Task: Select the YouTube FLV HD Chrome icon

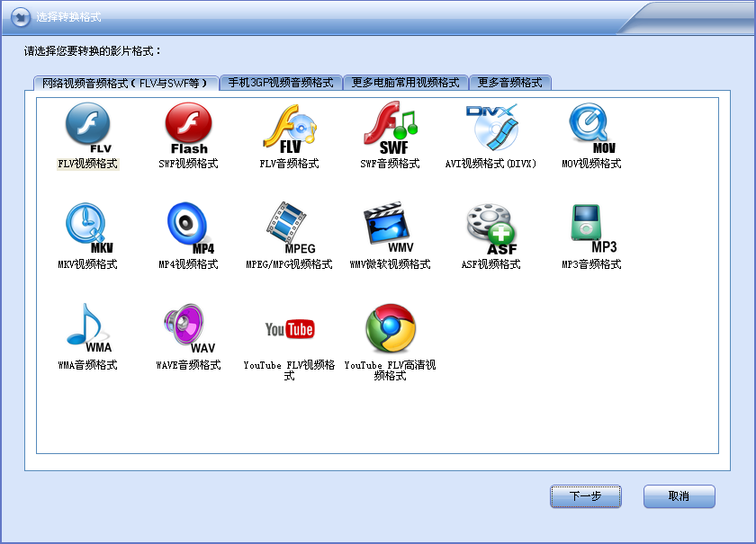Action: click(x=390, y=329)
